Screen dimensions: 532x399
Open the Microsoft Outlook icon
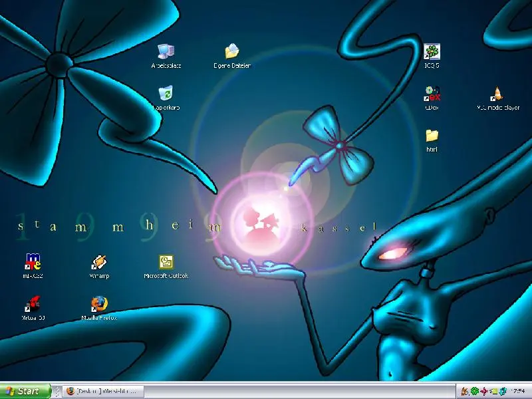166,263
